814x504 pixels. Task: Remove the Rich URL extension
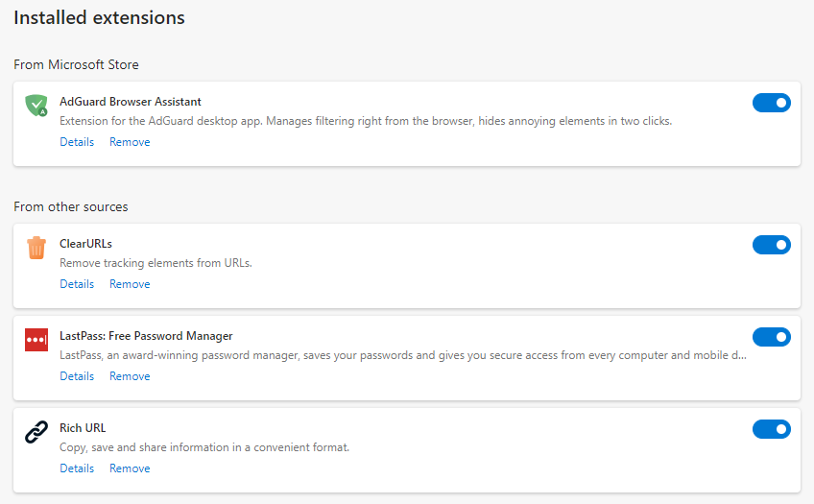point(130,468)
